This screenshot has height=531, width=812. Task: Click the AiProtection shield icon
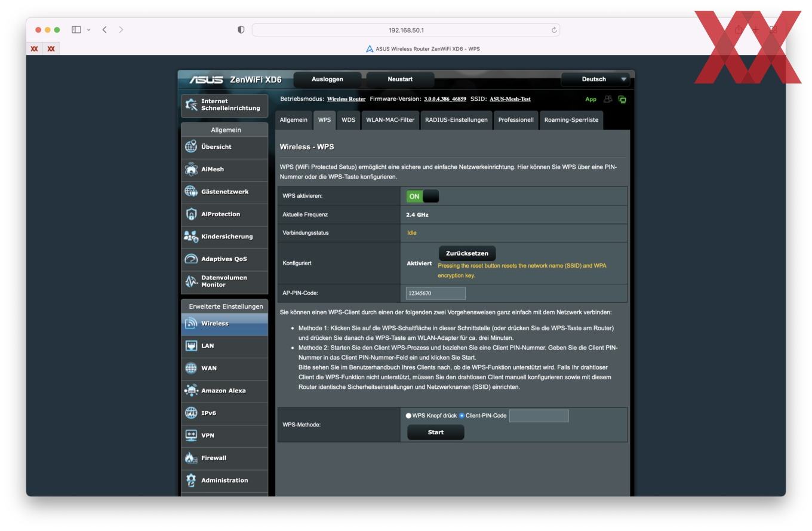191,214
